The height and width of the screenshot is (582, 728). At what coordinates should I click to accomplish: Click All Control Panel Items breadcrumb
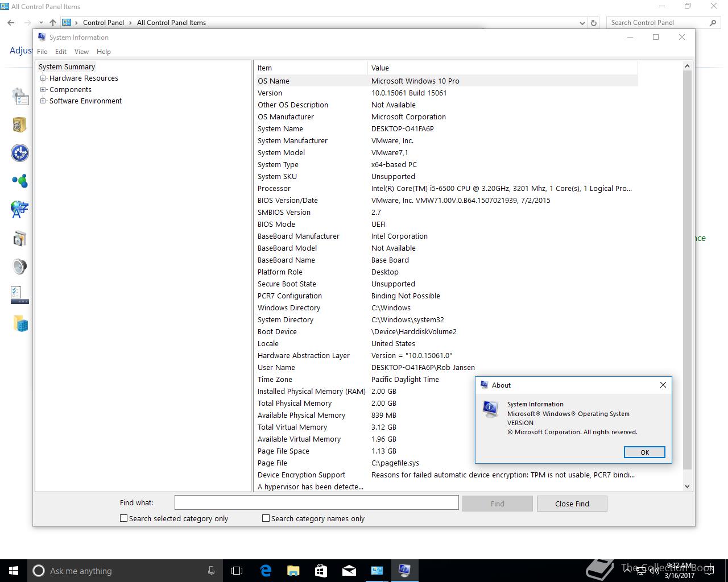pos(171,23)
